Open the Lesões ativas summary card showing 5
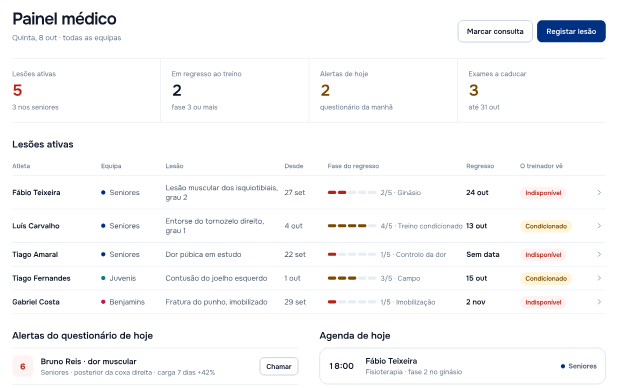The image size is (620, 388). click(x=86, y=91)
